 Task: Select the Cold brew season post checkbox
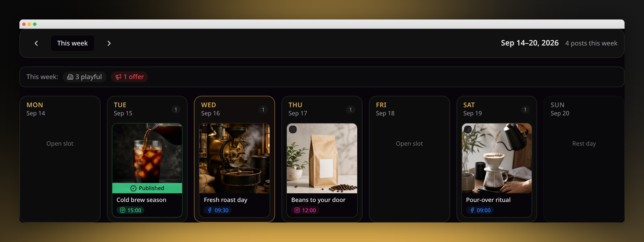point(118,129)
